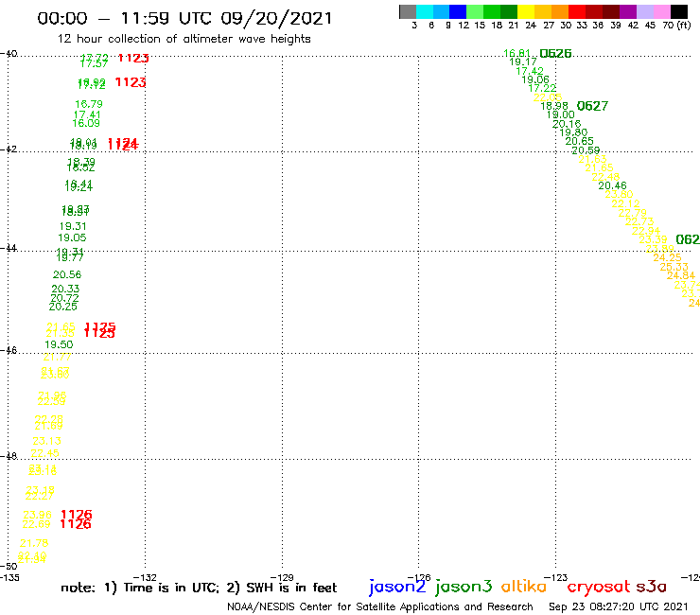Viewport: 700px width, 615px height.
Task: Select the wave height value 17.42
Action: 530,71
